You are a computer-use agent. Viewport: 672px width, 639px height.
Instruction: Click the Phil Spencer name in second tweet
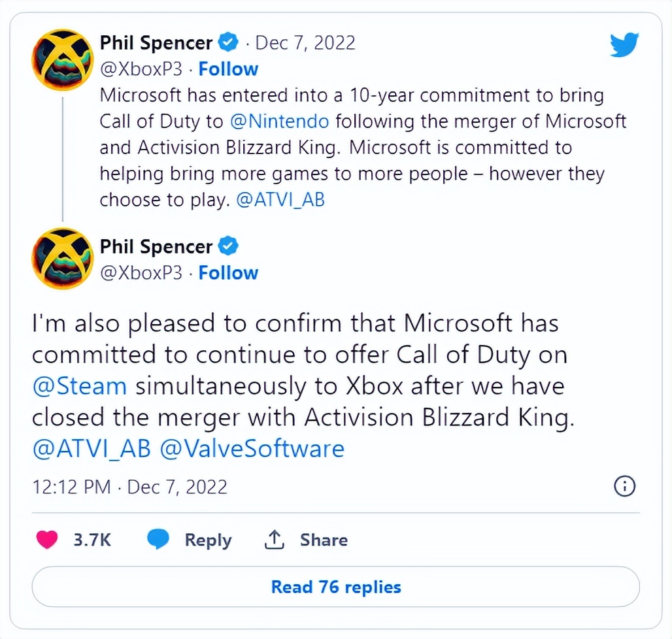[156, 246]
